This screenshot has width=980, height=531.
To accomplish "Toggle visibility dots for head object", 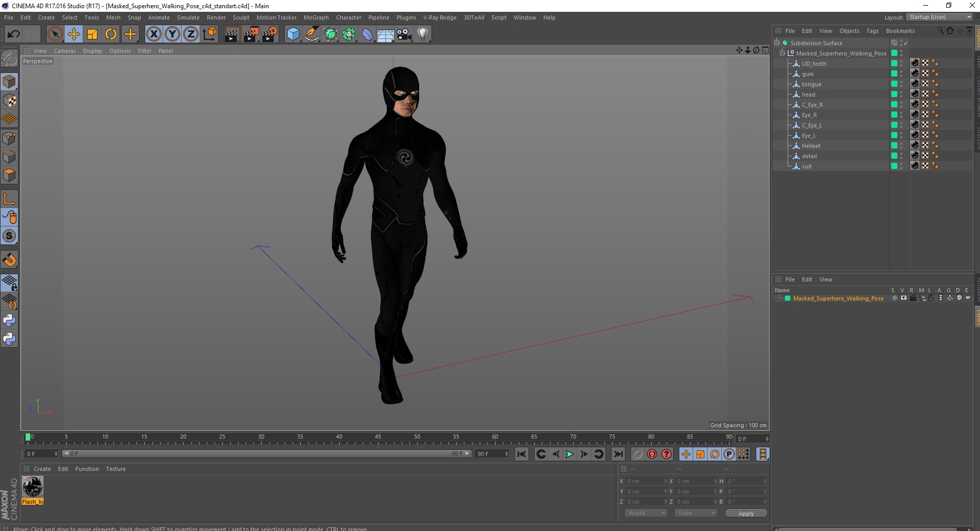I will [901, 94].
